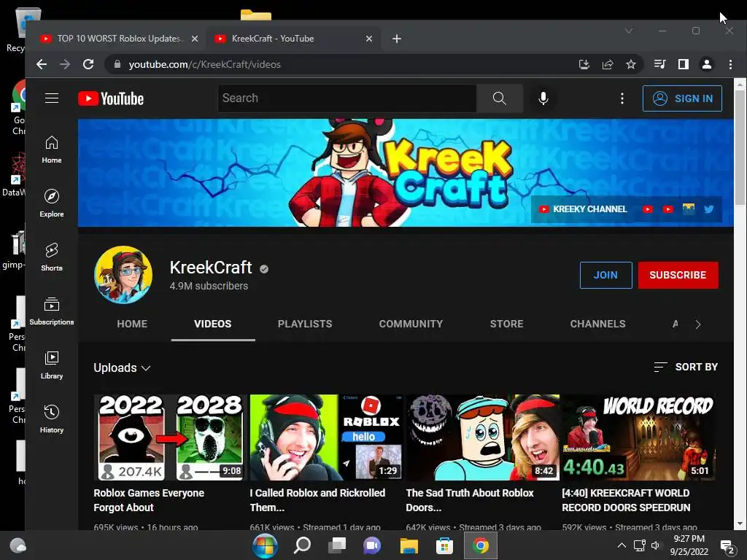Open the Chrome profile icon
This screenshot has height=560, width=747.
(x=706, y=64)
